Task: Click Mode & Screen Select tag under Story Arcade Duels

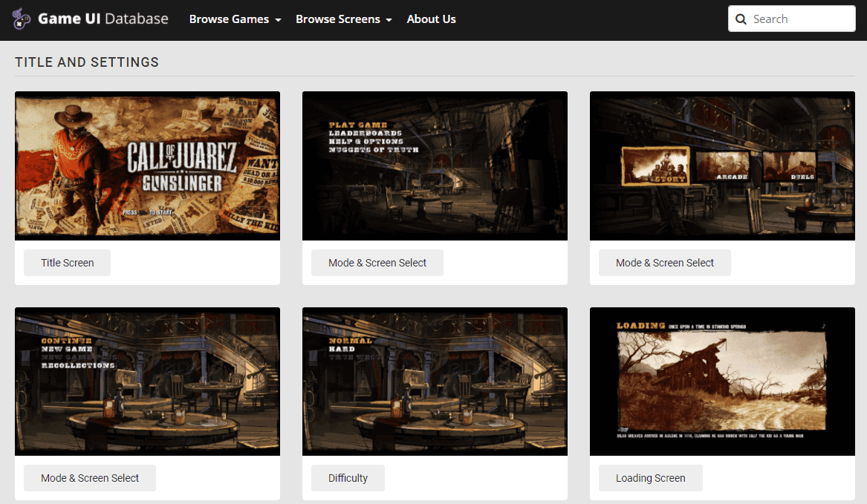Action: pos(665,263)
